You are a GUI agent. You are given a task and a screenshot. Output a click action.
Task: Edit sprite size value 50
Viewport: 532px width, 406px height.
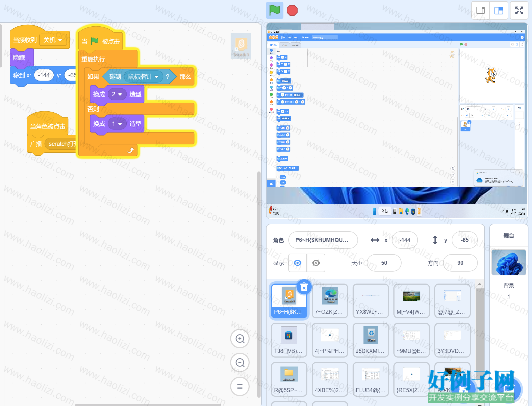tap(384, 263)
